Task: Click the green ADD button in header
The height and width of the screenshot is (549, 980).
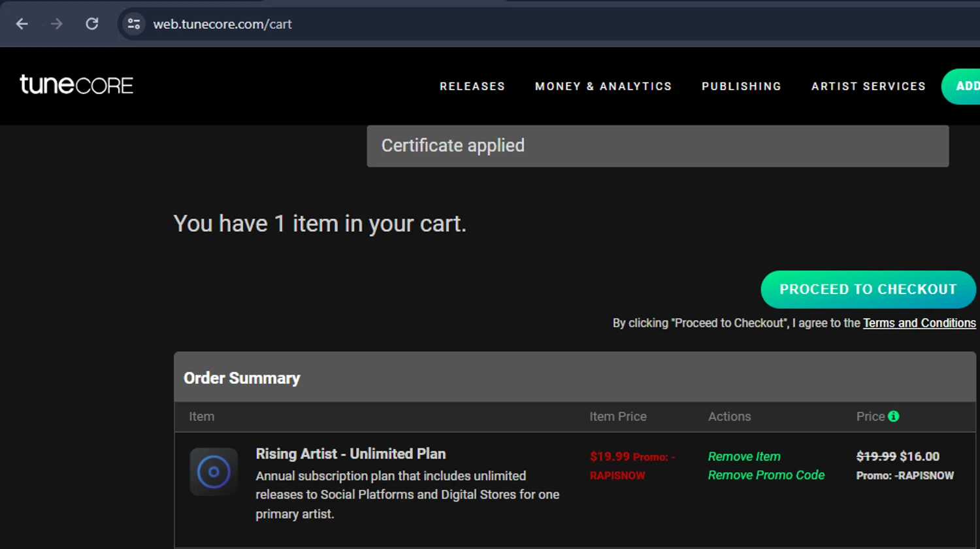Action: (961, 86)
